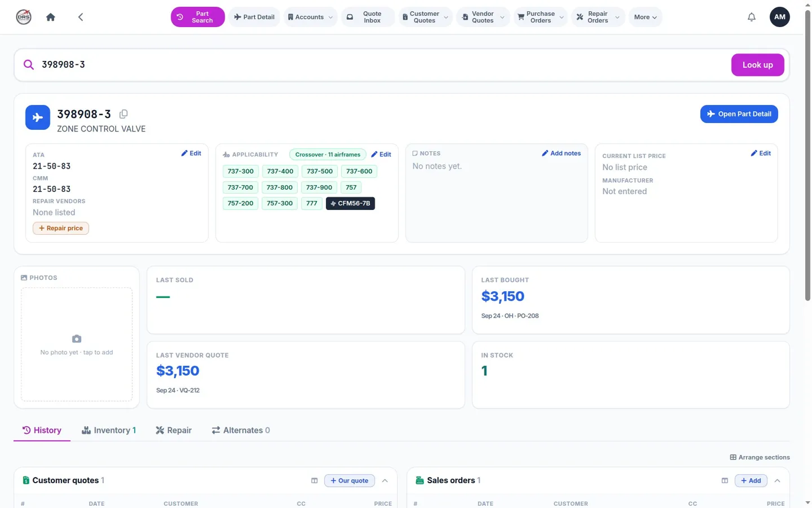Click Open Part Detail button
812x508 pixels.
click(739, 114)
